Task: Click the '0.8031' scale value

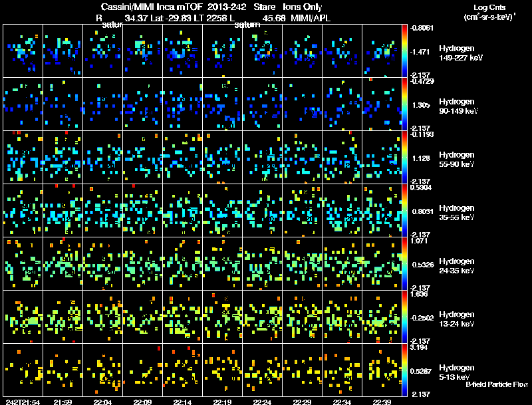Action: click(422, 211)
